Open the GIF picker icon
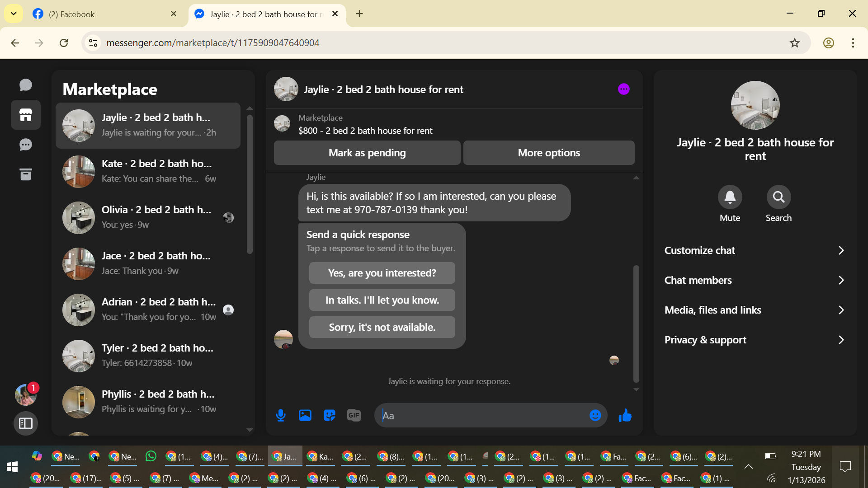 click(354, 415)
